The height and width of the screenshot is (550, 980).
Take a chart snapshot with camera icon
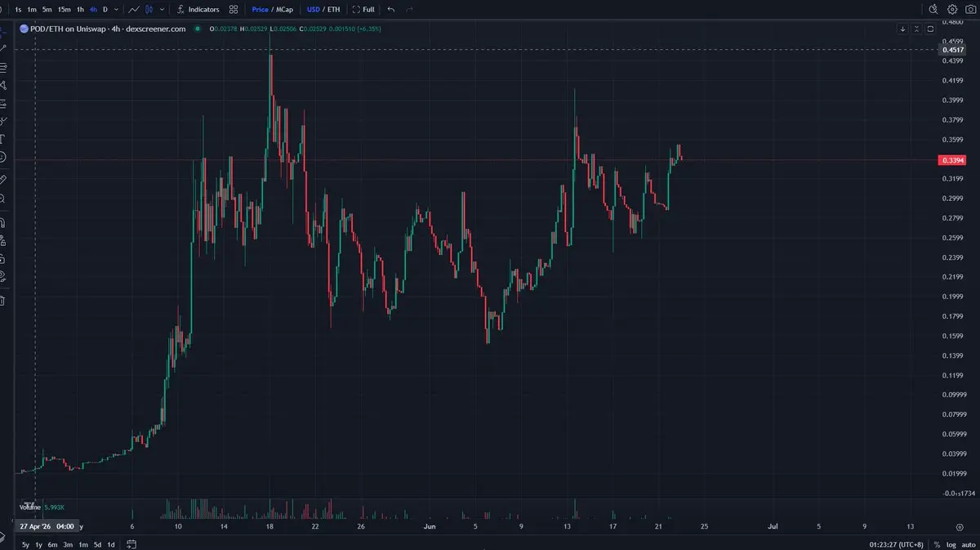[x=970, y=10]
